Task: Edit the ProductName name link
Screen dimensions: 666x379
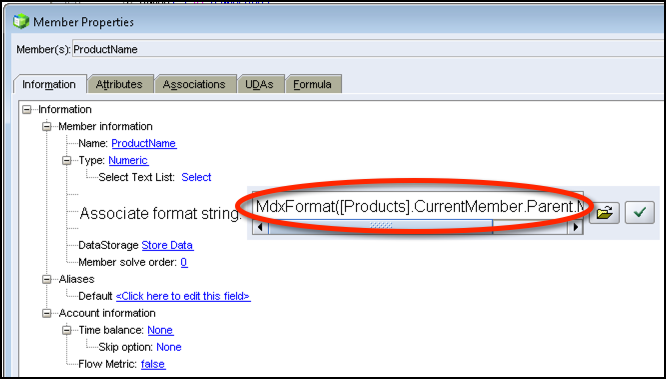Action: coord(144,144)
